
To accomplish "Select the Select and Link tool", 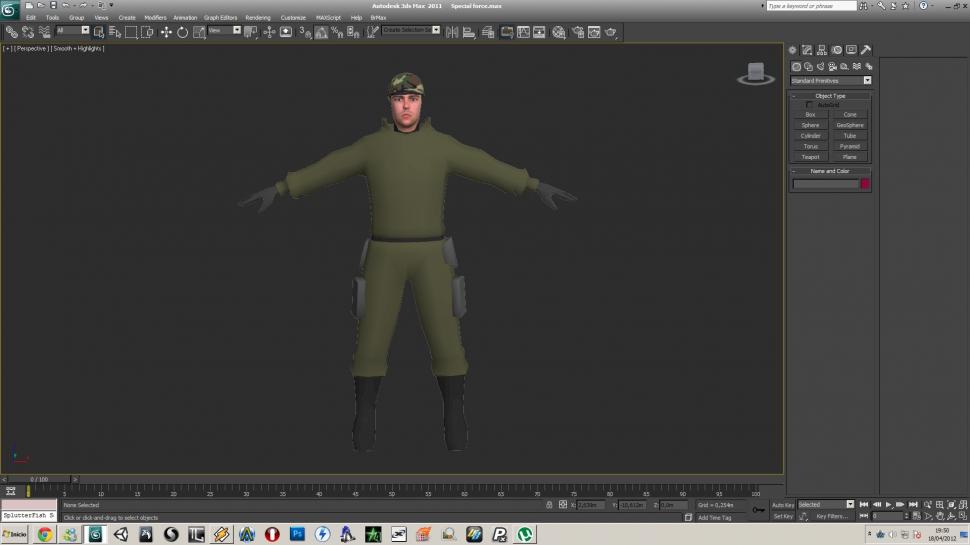I will click(x=12, y=32).
